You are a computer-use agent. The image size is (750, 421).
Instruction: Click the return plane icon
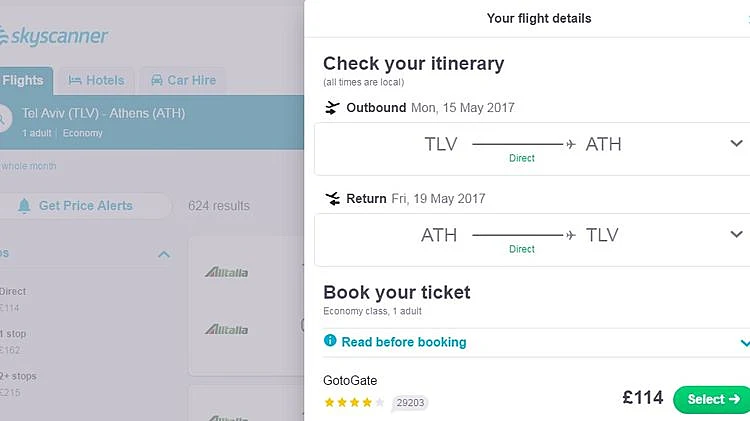point(333,199)
